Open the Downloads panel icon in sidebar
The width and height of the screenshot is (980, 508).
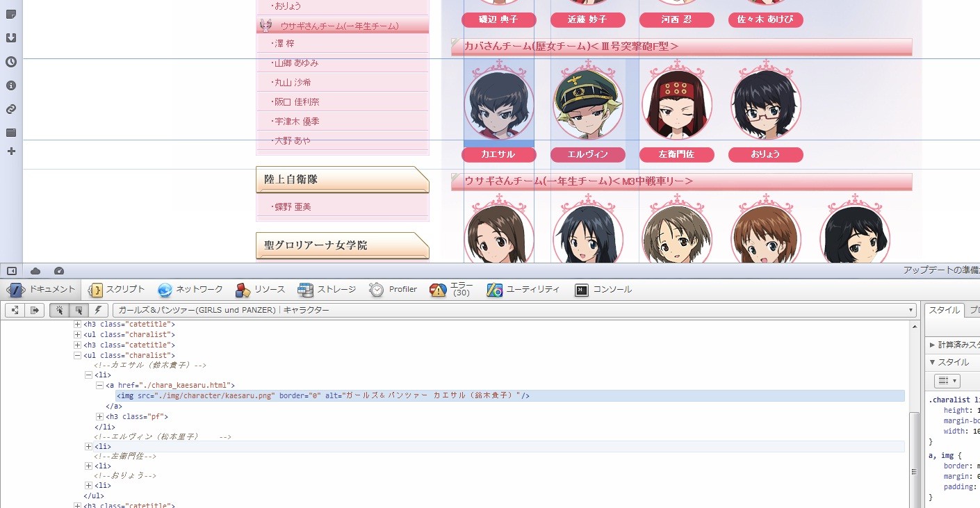point(11,38)
